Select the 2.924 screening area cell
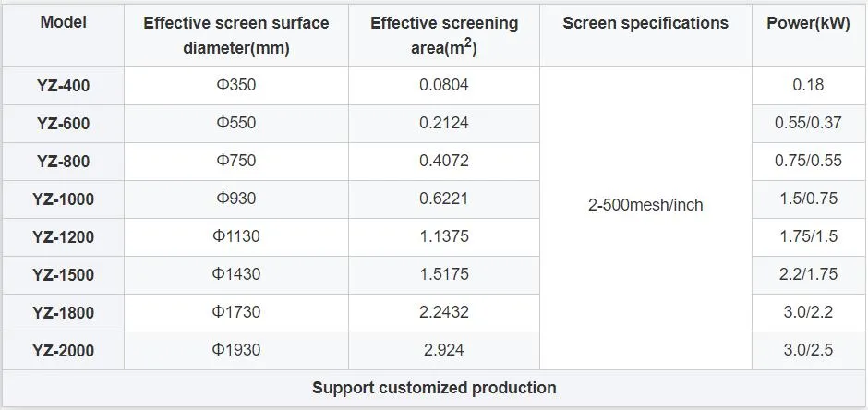This screenshot has height=410, width=868. (444, 349)
